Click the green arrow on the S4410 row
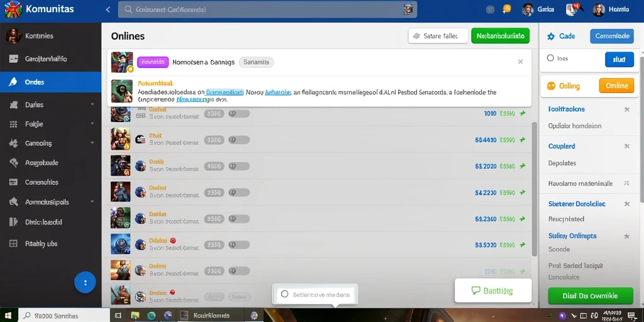The width and height of the screenshot is (644, 322). 523,140
